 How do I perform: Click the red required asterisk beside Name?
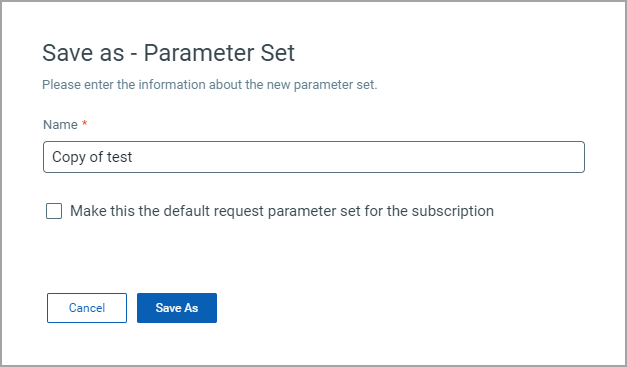tap(84, 123)
